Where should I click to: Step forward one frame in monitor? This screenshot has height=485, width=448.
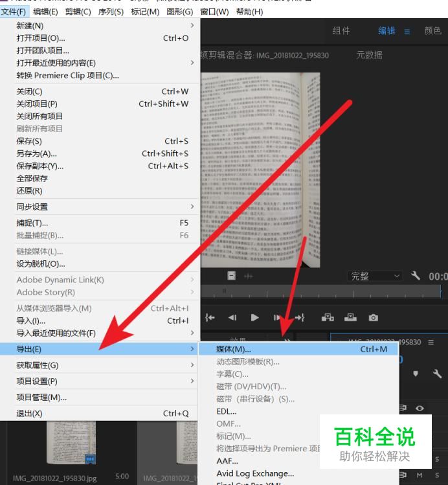276,317
